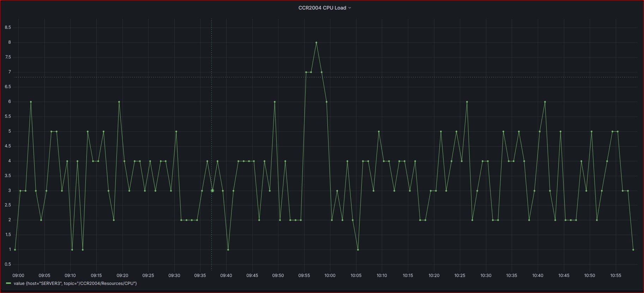Click the last data point at the right edge

tap(633, 250)
